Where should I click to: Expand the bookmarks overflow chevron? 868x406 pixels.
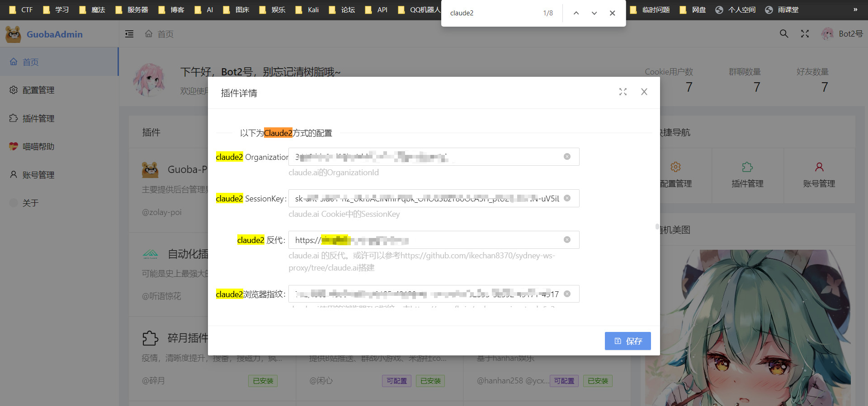tap(855, 9)
